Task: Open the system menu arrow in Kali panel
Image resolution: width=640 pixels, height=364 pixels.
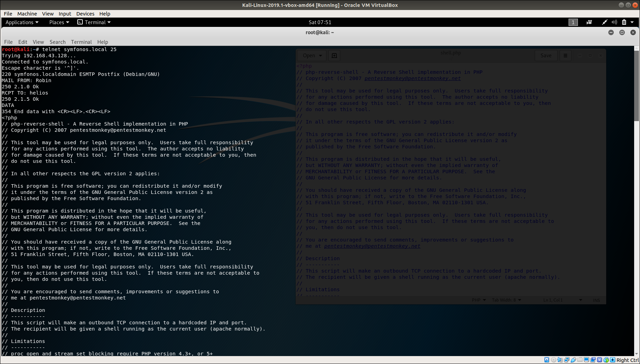Action: tap(632, 22)
